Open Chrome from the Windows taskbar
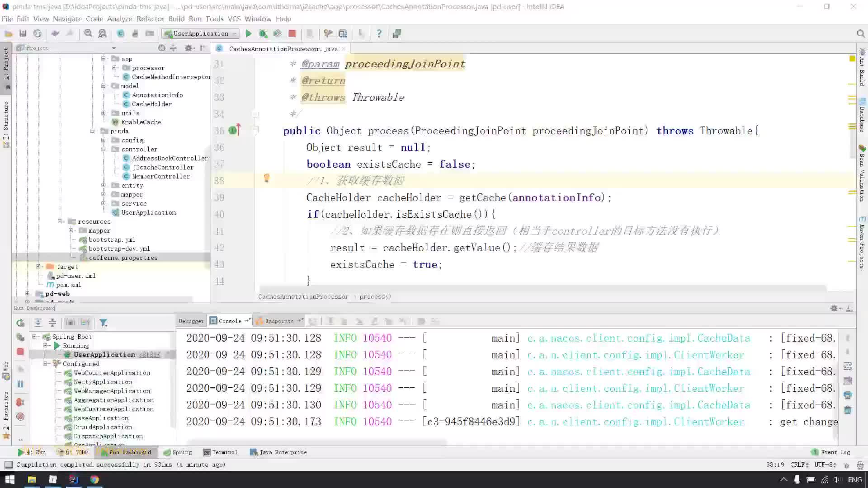This screenshot has width=868, height=488. click(x=94, y=479)
